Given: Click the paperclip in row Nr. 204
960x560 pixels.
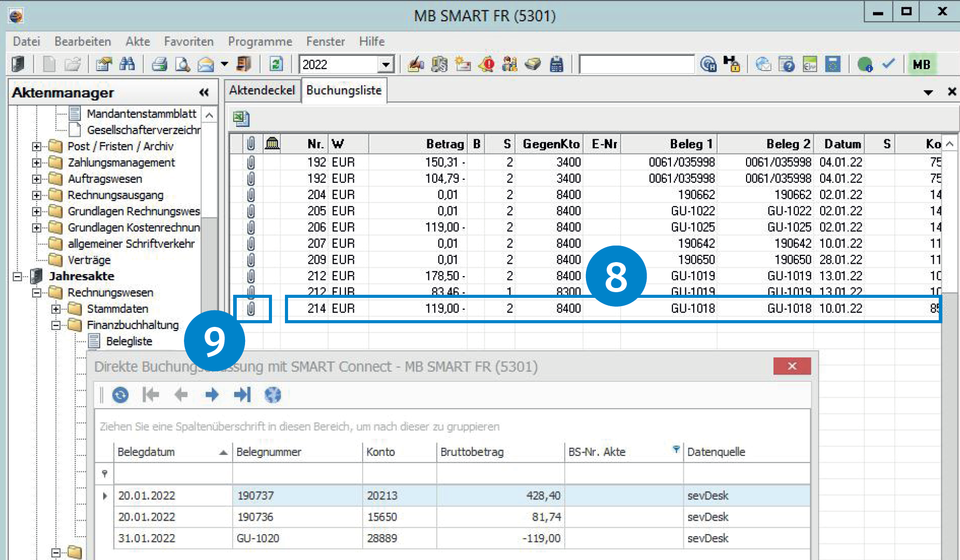Looking at the screenshot, I should 251,195.
